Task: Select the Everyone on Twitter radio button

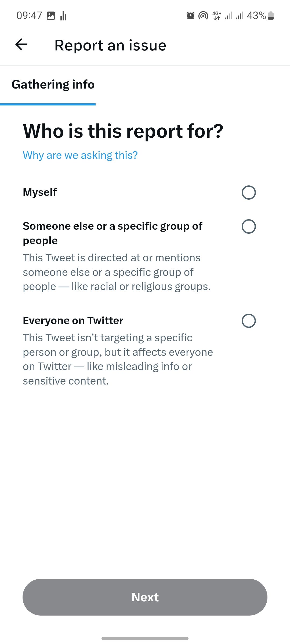Action: click(249, 321)
